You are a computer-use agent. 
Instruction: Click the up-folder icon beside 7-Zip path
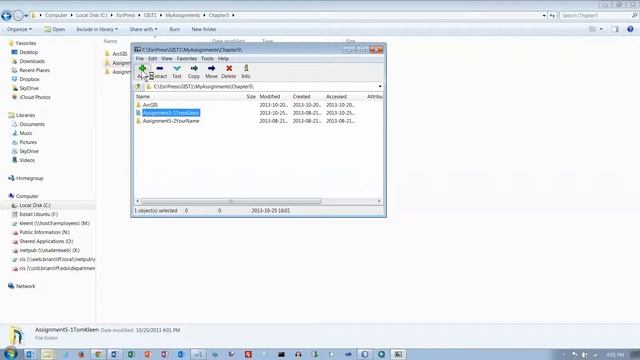tap(138, 87)
